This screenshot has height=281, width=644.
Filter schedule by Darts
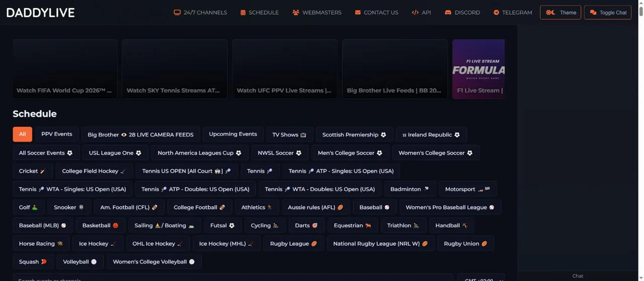(307, 225)
